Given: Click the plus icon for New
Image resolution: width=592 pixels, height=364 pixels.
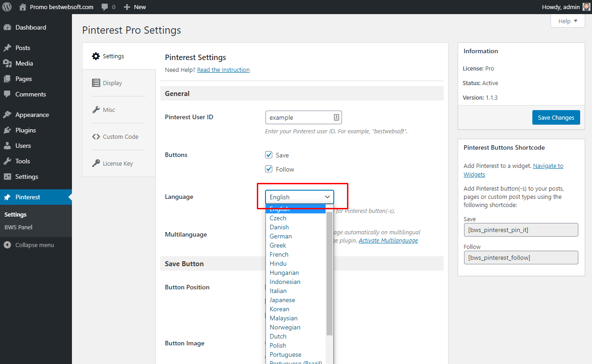Looking at the screenshot, I should pyautogui.click(x=127, y=7).
